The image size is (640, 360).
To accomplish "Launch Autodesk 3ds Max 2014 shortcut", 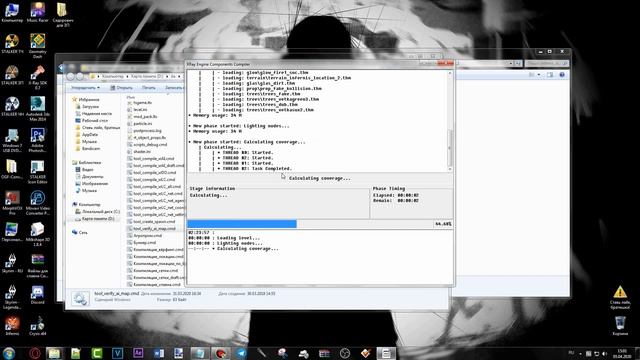I will coord(38,109).
